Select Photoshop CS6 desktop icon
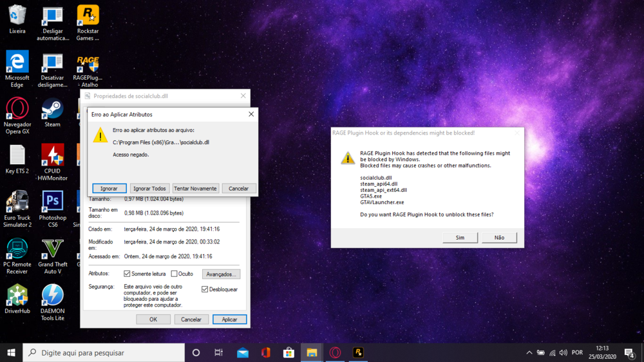 (53, 209)
